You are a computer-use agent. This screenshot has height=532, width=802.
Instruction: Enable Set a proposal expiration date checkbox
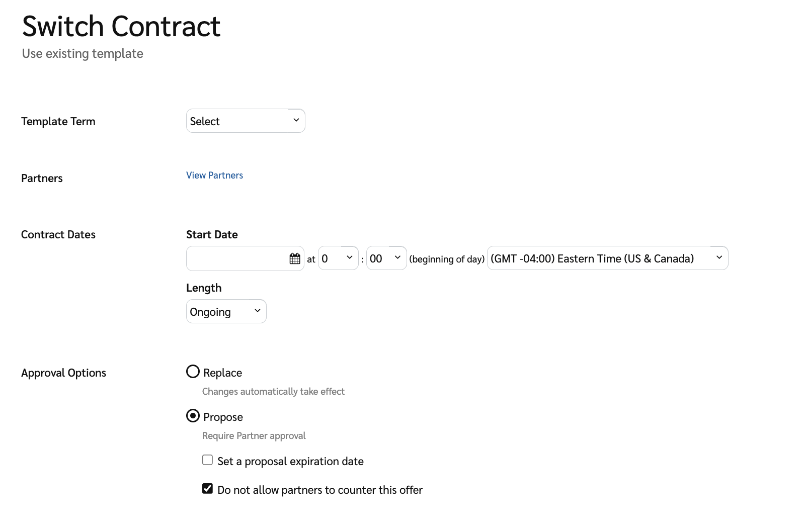point(207,460)
